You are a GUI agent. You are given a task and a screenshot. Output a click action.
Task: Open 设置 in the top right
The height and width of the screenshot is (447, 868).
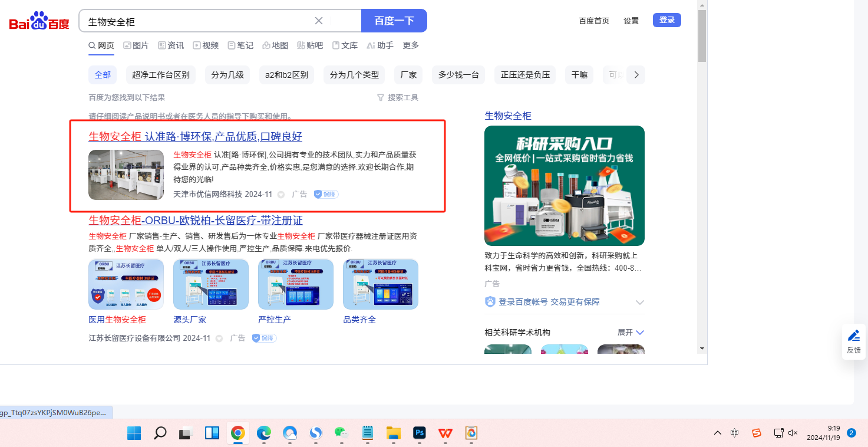coord(631,21)
